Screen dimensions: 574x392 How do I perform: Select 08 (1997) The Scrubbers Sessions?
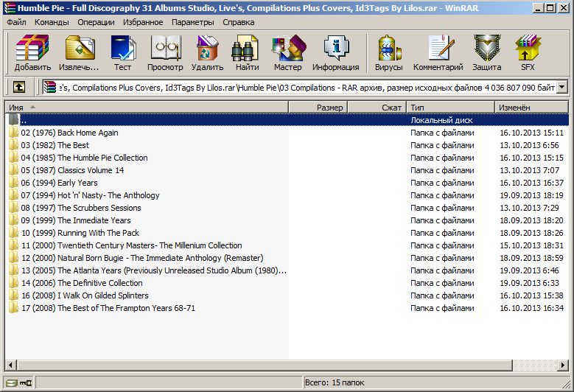pos(81,208)
